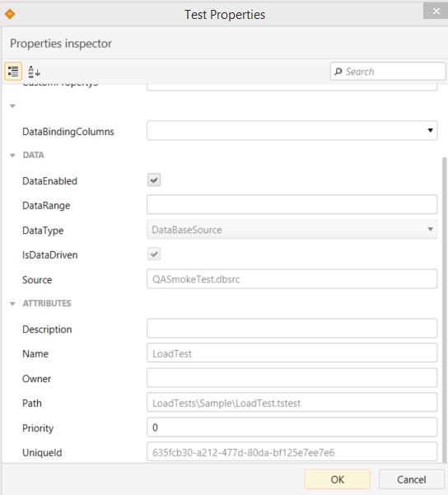Open the DataType DataBaseSource dropdown
Viewport: 448px width, 495px height.
(x=292, y=230)
